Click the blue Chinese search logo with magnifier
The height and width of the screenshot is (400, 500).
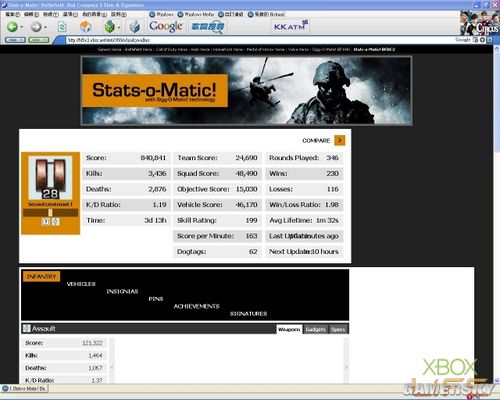(207, 27)
